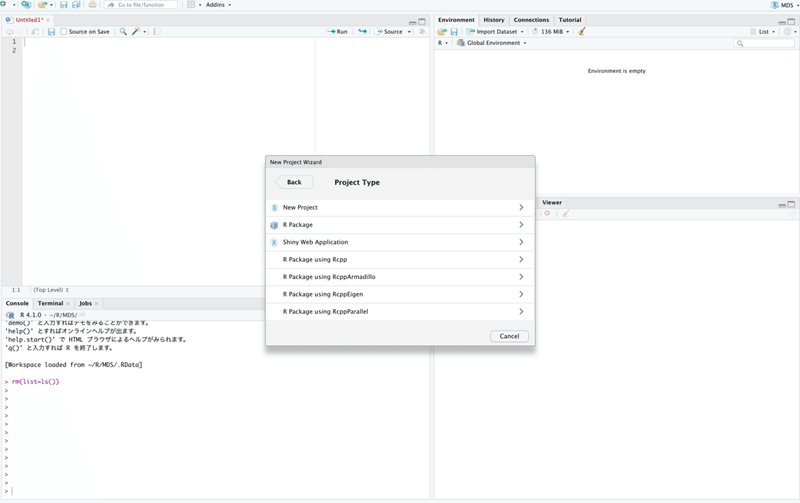Click the print document icon
800x503 pixels.
(x=92, y=5)
